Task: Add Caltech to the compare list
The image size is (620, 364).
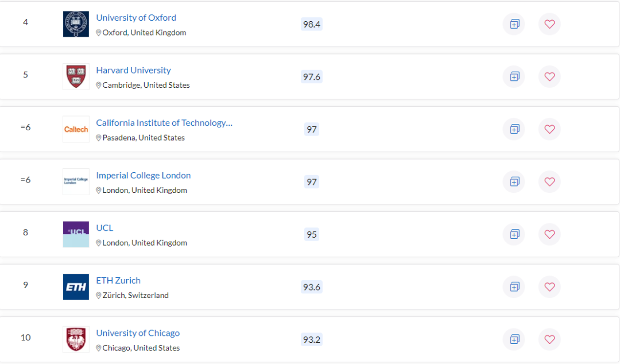Action: point(514,129)
